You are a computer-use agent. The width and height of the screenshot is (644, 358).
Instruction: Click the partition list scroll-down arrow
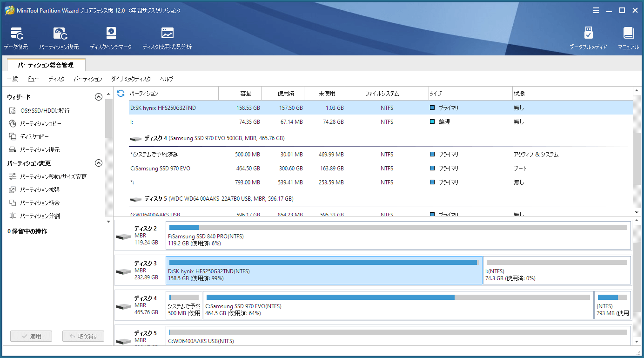pyautogui.click(x=637, y=212)
